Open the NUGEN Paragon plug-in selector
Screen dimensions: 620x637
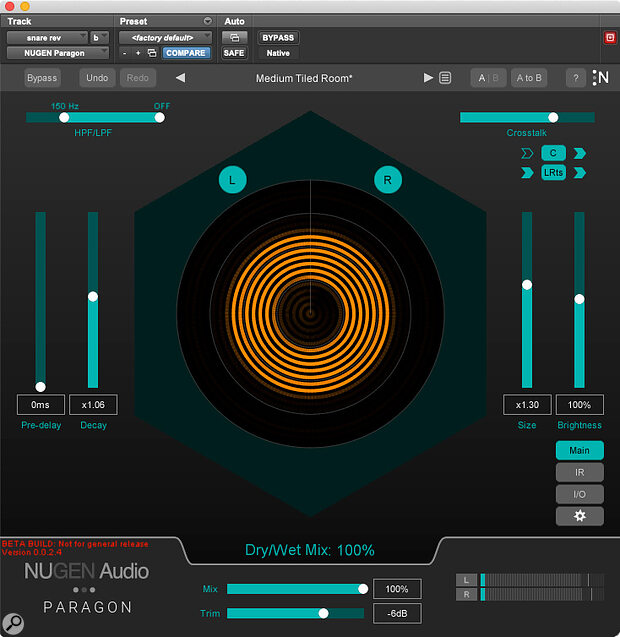[x=58, y=53]
